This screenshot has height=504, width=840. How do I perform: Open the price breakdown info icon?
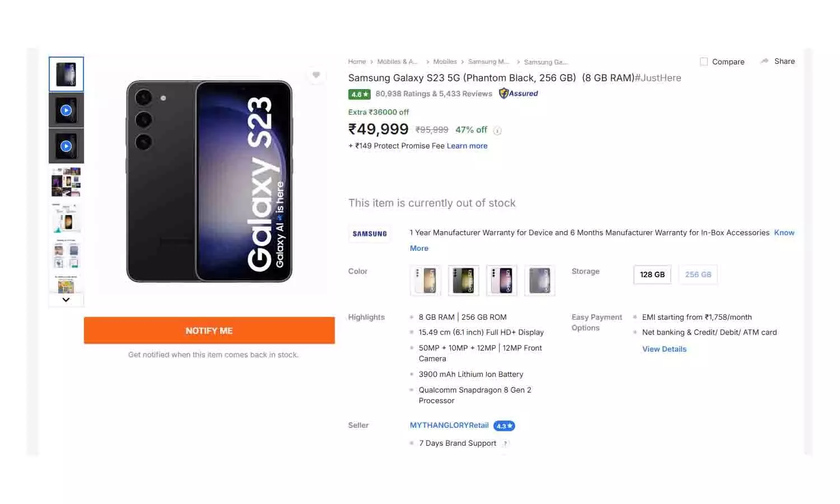(x=497, y=130)
